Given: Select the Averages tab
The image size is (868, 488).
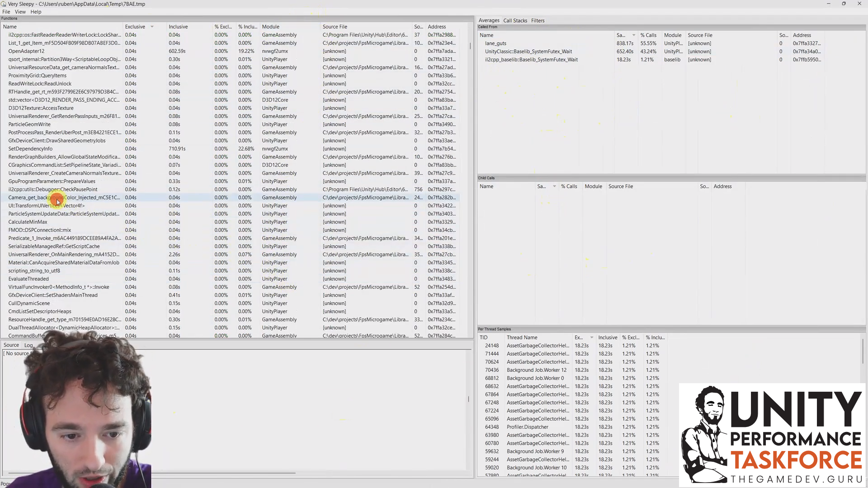Looking at the screenshot, I should click(489, 20).
